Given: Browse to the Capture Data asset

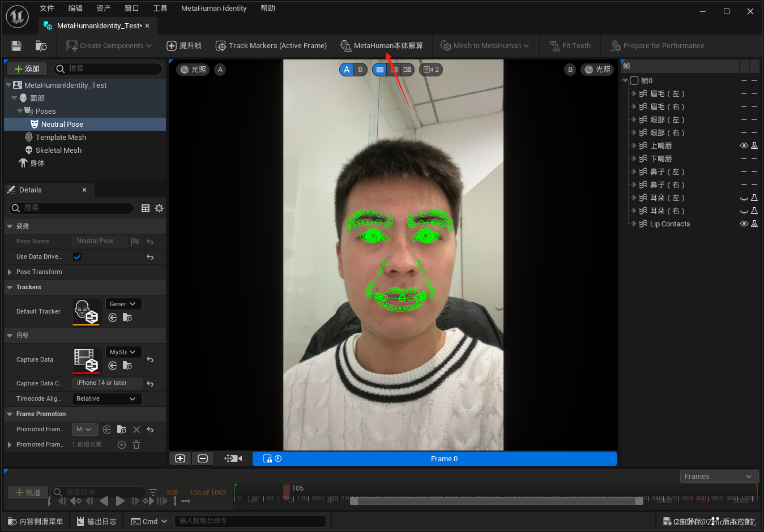Looking at the screenshot, I should [127, 366].
